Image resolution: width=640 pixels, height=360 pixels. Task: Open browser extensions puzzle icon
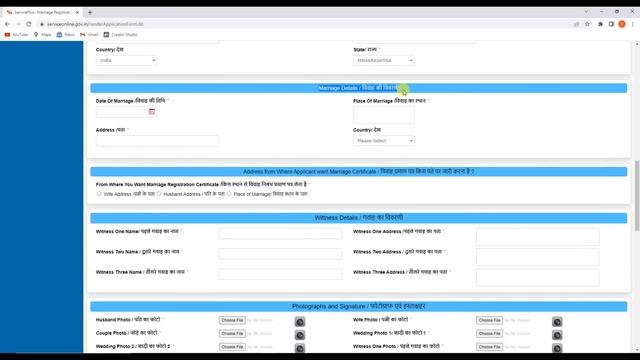(600, 24)
